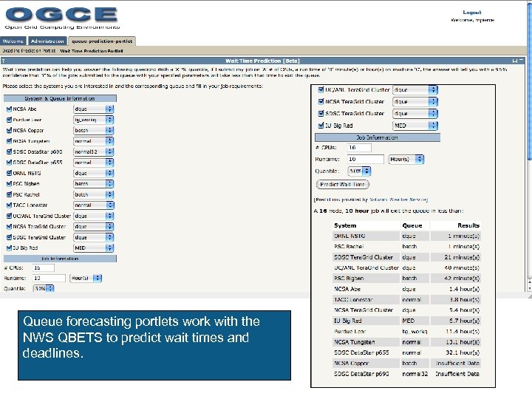This screenshot has height=399, width=532.
Task: Open the Deadline Prediction Portlet subtab
Action: (x=29, y=51)
